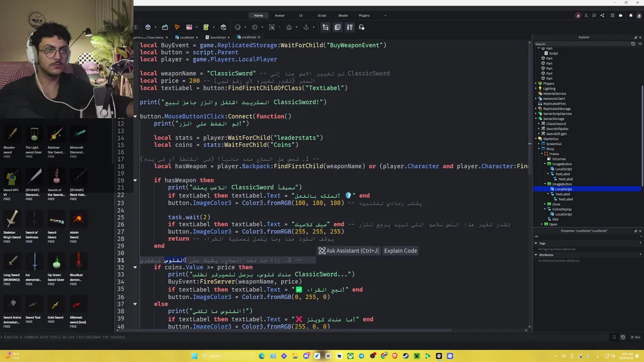The width and height of the screenshot is (644, 362).
Task: Click the green Script insert icon
Action: [x=206, y=27]
